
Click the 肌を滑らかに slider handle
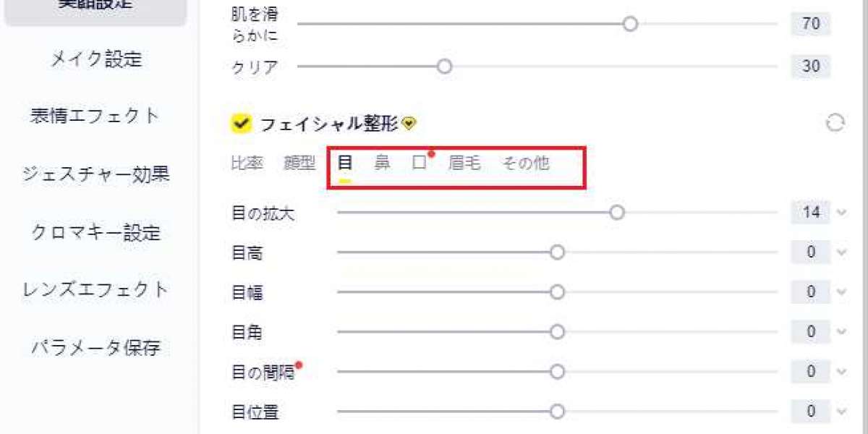click(630, 24)
